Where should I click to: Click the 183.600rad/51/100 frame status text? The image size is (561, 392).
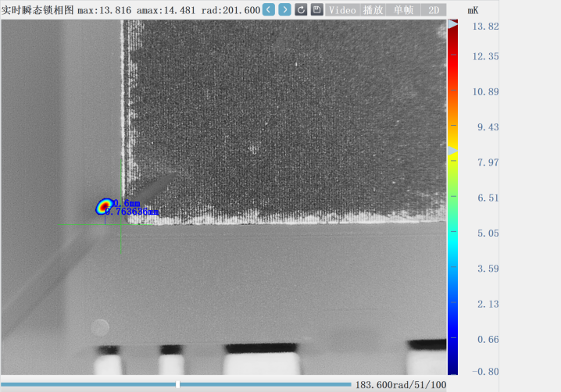[401, 385]
